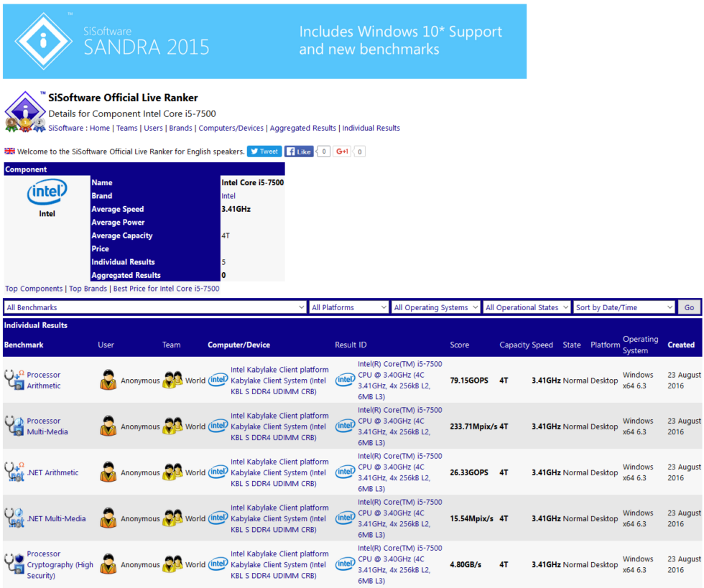Click World team icon in .NET Arithmetic row

(172, 472)
